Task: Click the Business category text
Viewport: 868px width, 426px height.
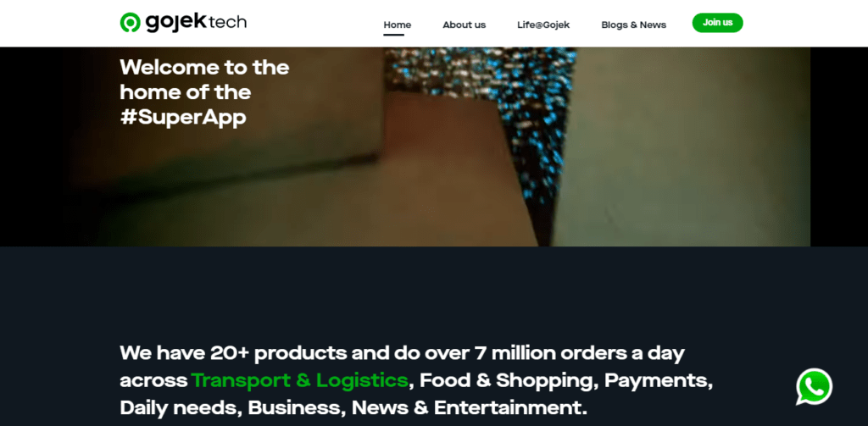Action: point(294,408)
